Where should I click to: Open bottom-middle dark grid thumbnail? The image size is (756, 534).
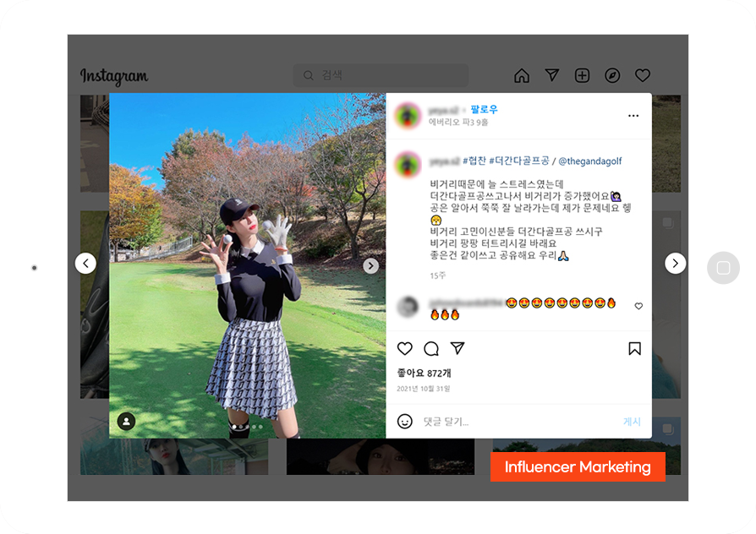click(381, 456)
